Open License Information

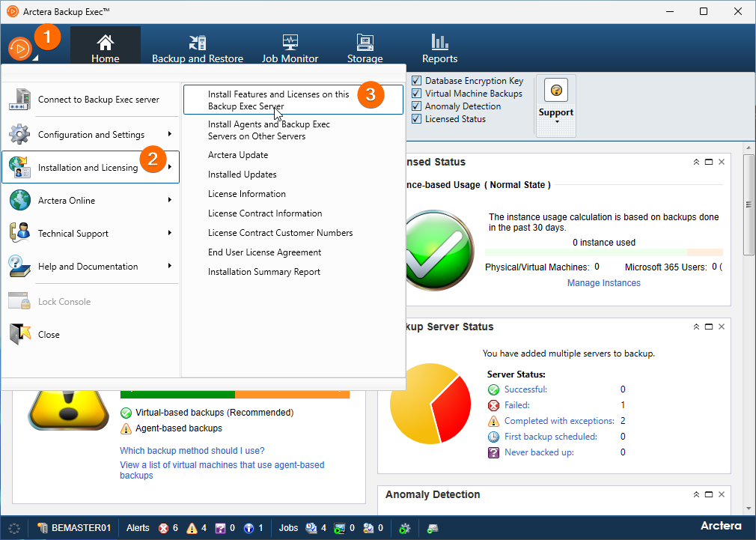tap(246, 193)
